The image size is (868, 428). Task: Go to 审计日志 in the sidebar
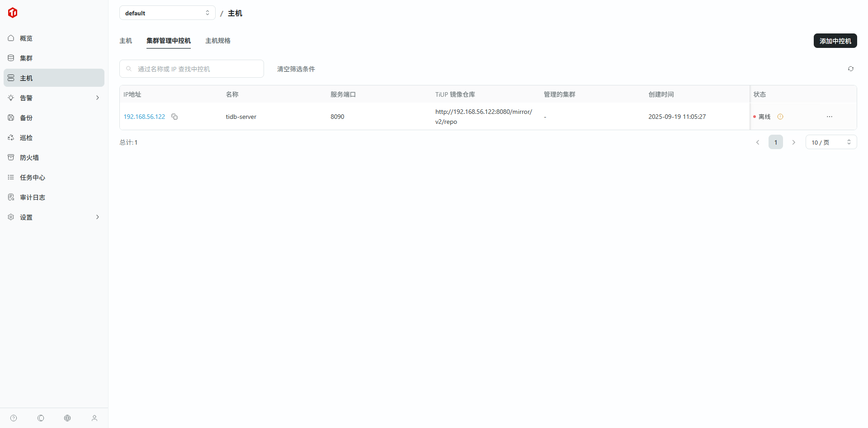point(33,198)
